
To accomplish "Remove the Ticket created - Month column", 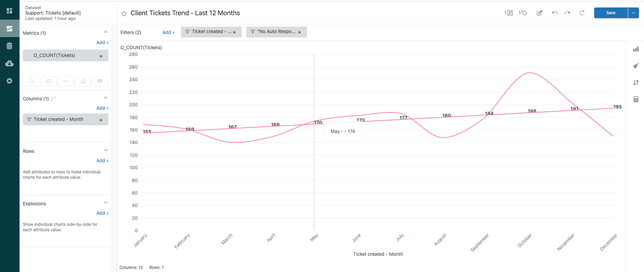I will point(101,119).
